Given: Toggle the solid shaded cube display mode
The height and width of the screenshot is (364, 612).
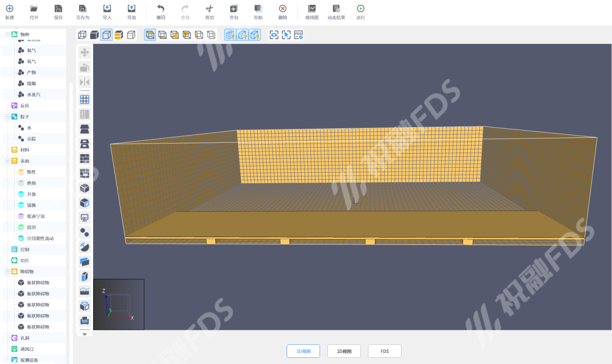Looking at the screenshot, I should [x=95, y=35].
